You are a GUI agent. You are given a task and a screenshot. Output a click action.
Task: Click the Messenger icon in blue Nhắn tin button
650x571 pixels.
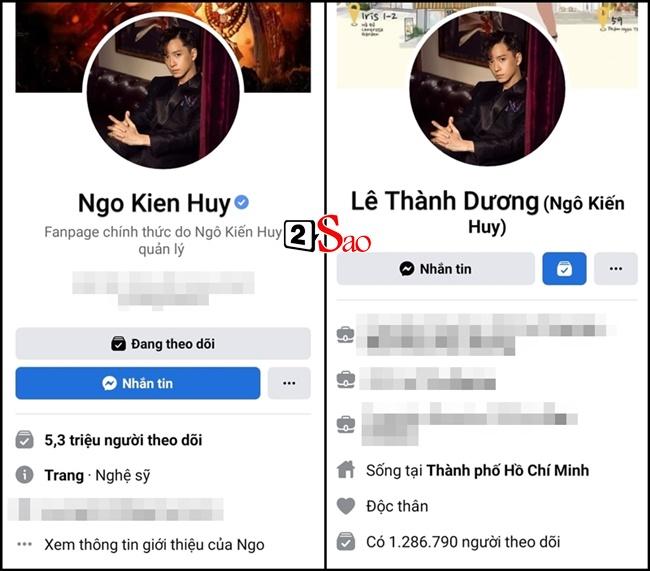[109, 383]
